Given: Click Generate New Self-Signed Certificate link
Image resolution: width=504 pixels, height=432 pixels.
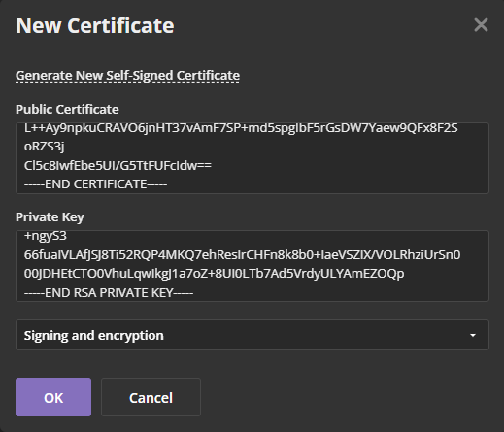Looking at the screenshot, I should (127, 76).
